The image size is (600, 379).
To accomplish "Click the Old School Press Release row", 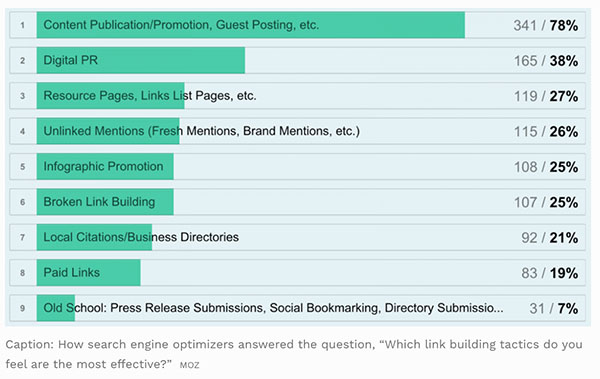I will pyautogui.click(x=297, y=308).
